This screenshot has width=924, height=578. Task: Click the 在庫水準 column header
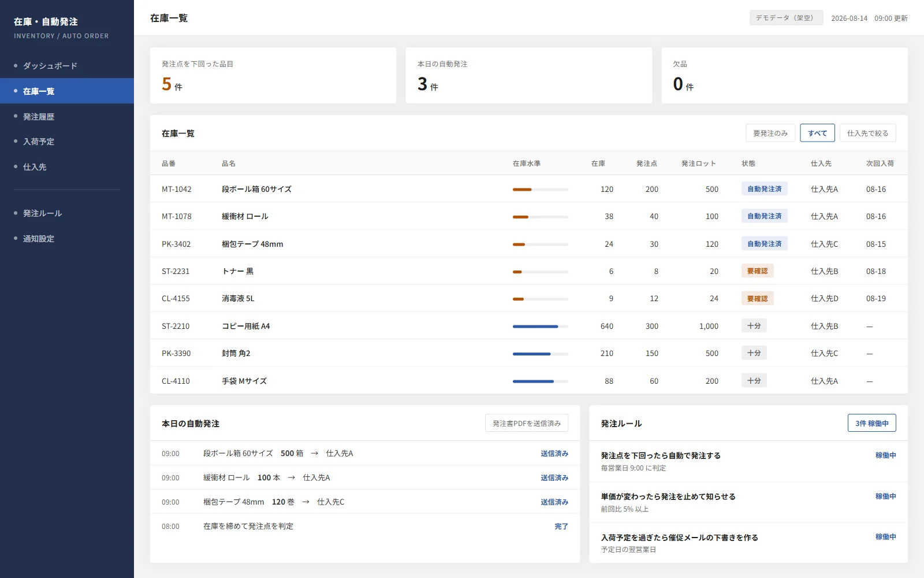pyautogui.click(x=527, y=164)
